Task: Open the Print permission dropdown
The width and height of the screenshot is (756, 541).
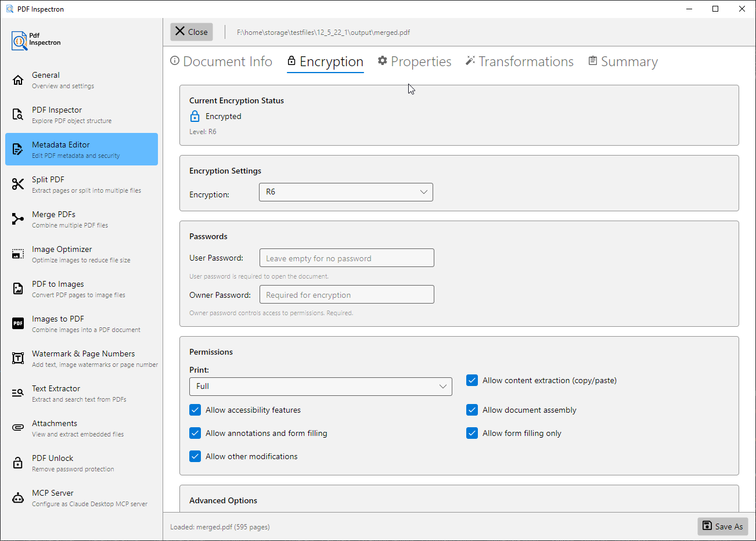Action: click(321, 387)
